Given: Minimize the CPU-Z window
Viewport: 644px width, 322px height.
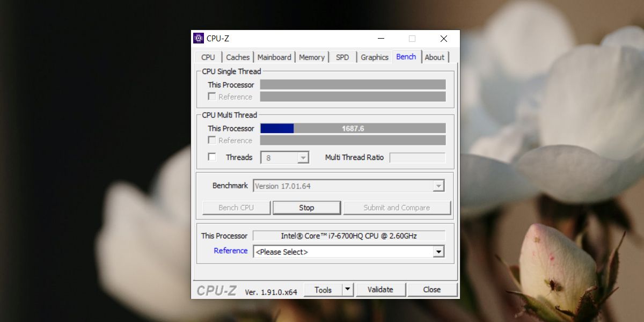Looking at the screenshot, I should coord(381,39).
